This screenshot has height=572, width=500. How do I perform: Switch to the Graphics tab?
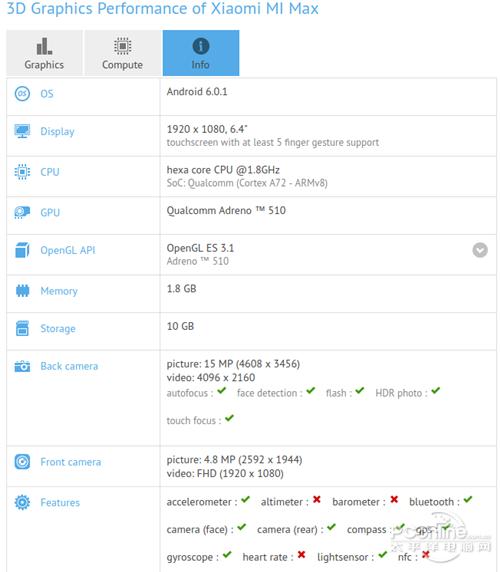pos(44,53)
